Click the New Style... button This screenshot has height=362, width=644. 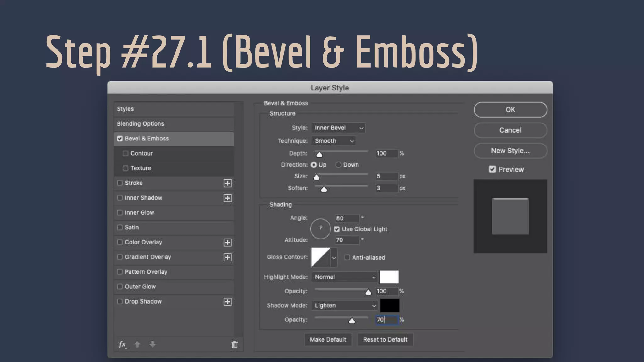(510, 151)
